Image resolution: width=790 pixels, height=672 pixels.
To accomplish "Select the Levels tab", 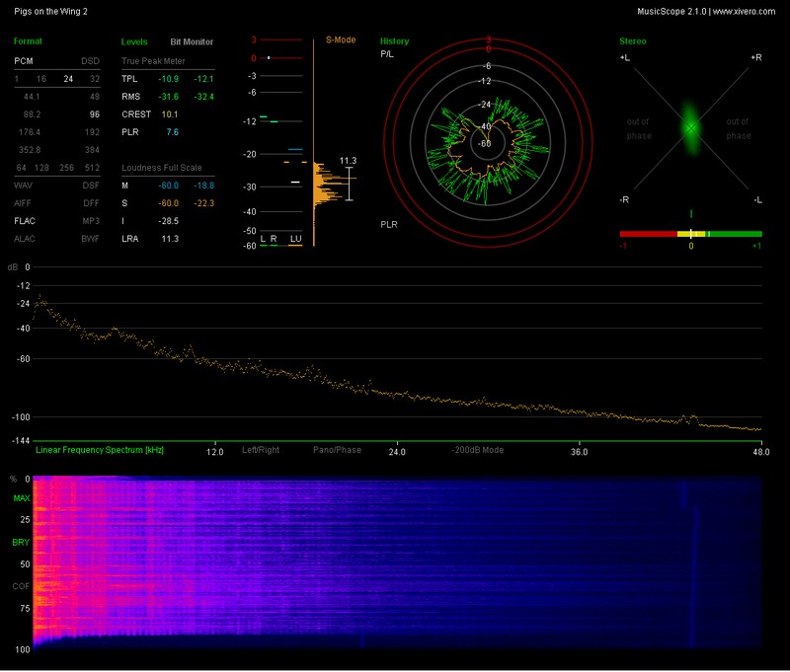I will (134, 42).
